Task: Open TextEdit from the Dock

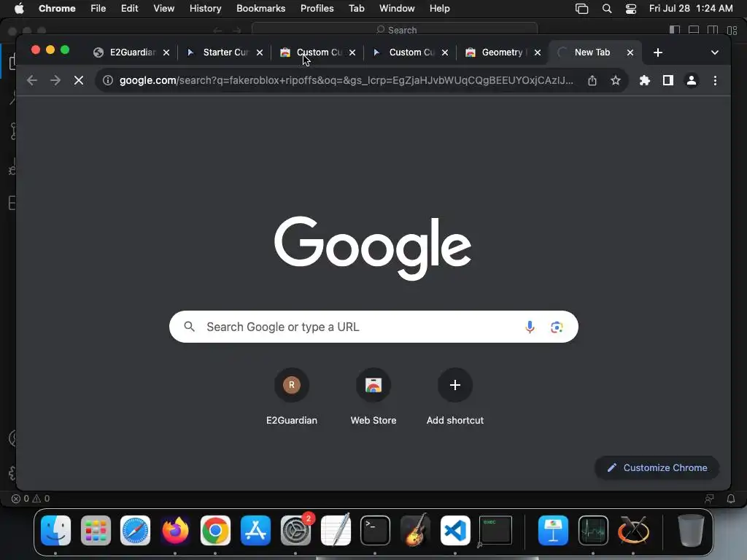Action: tap(336, 530)
